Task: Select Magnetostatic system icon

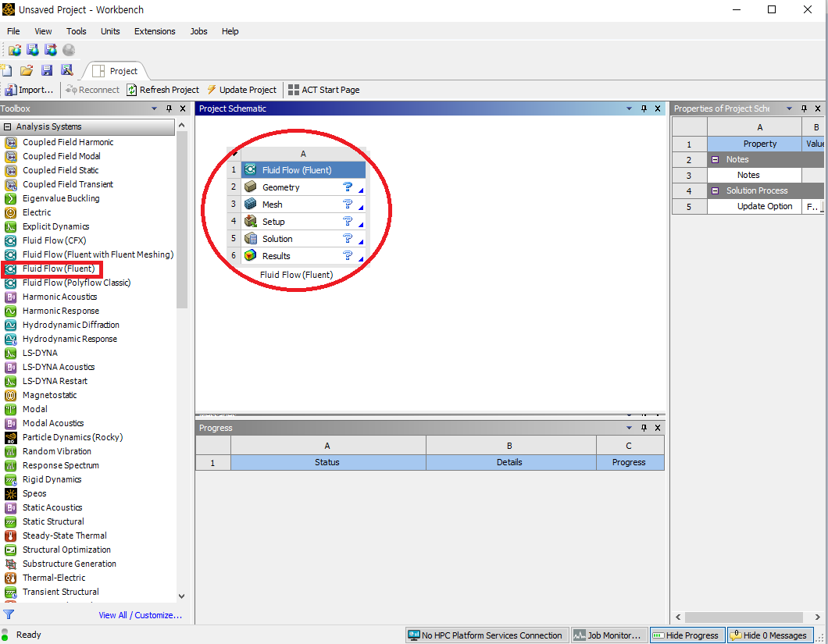Action: (x=11, y=395)
